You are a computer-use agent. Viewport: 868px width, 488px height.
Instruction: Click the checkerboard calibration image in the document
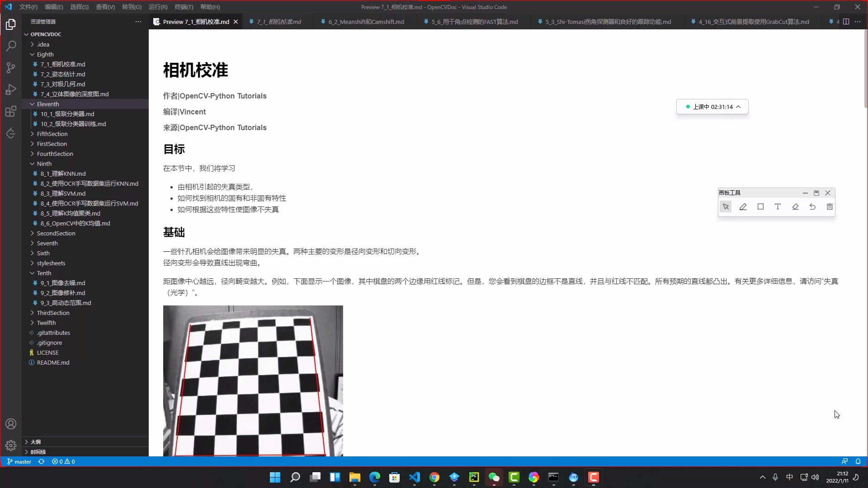pyautogui.click(x=252, y=382)
